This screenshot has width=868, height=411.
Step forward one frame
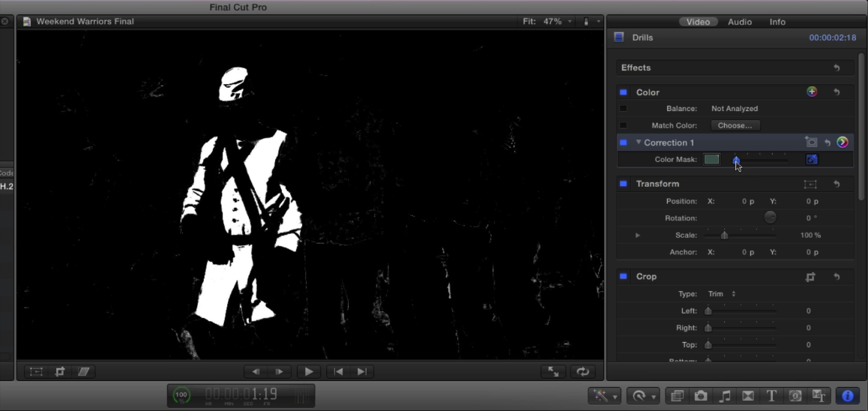point(280,372)
